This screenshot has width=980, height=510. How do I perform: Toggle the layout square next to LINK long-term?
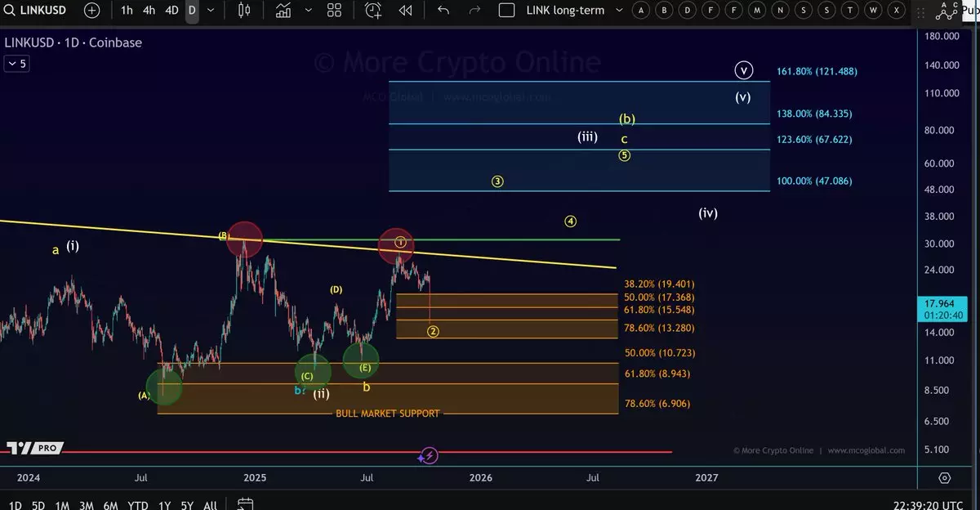click(506, 11)
